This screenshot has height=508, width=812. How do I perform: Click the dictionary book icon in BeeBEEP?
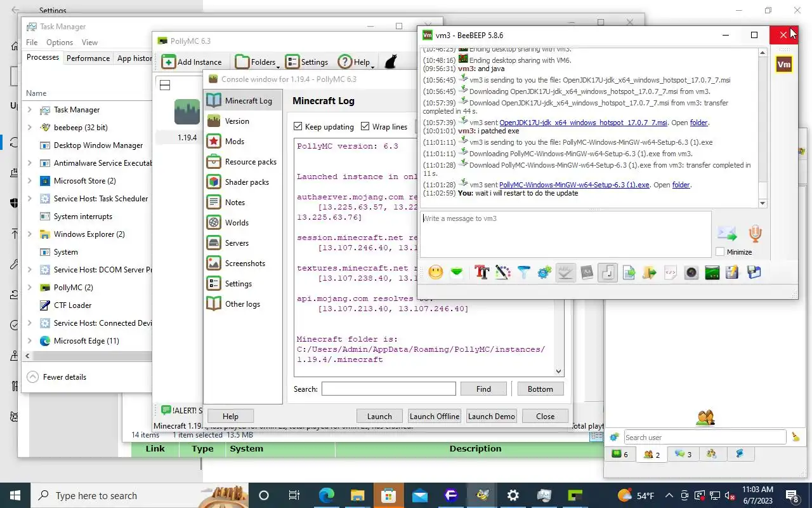click(x=587, y=272)
